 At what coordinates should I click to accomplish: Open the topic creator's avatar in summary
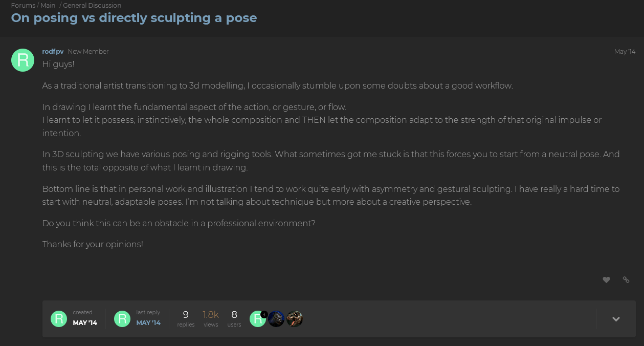pos(59,319)
